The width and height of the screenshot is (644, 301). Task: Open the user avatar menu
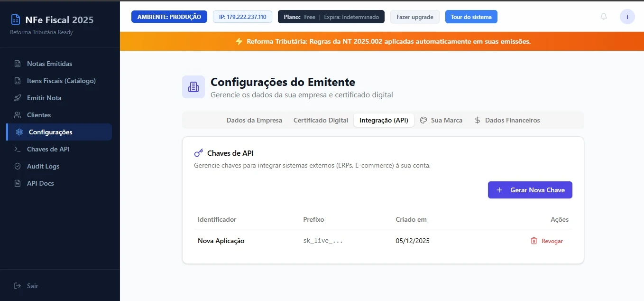(627, 17)
